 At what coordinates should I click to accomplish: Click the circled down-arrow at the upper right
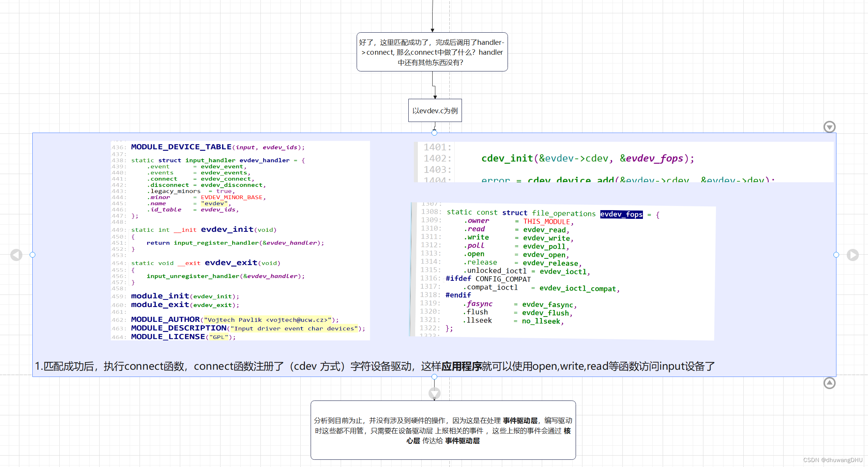pyautogui.click(x=830, y=127)
